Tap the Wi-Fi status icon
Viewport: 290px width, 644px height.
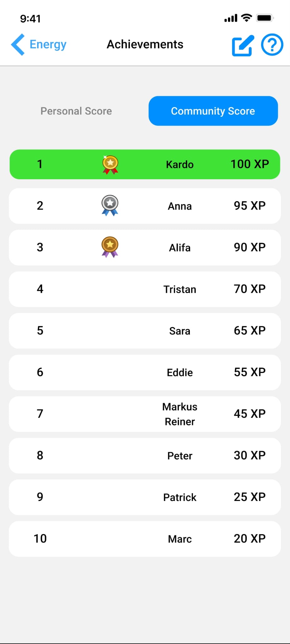pos(247,18)
